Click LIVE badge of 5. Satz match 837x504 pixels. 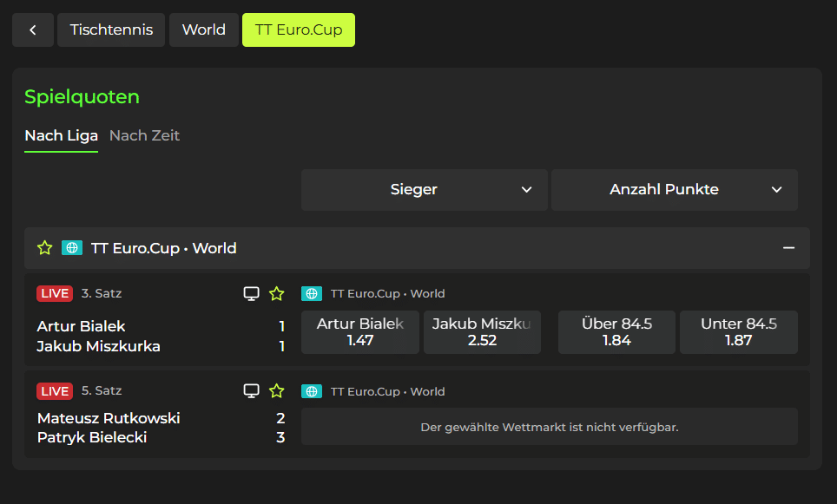55,391
